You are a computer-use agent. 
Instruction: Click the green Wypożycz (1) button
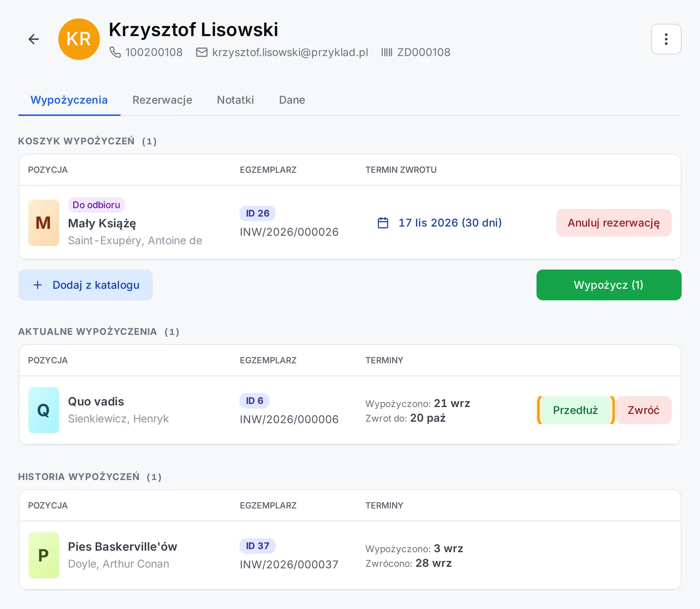point(609,285)
